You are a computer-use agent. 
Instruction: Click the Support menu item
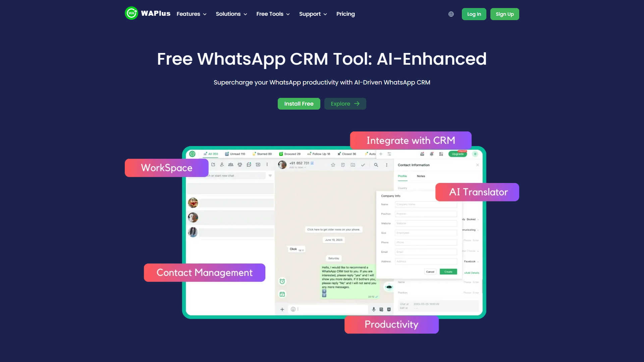[x=312, y=14]
